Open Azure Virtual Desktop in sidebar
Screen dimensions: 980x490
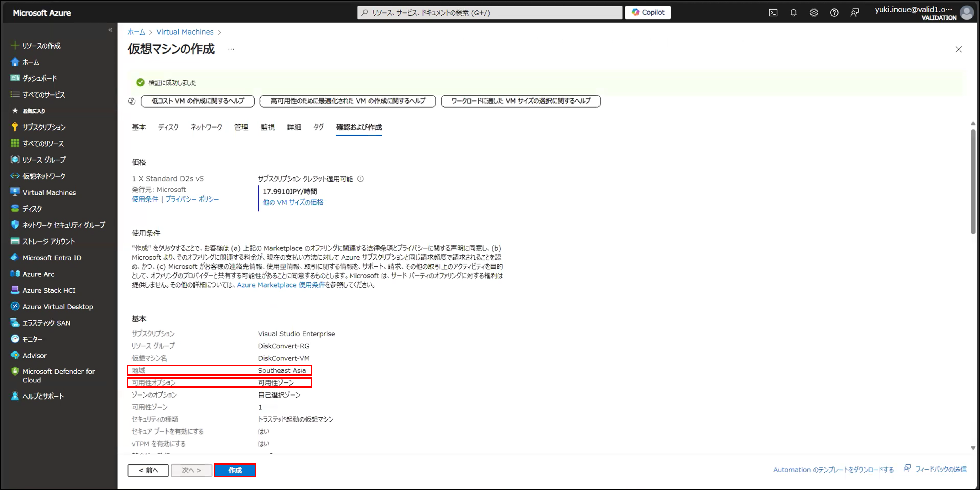coord(57,306)
